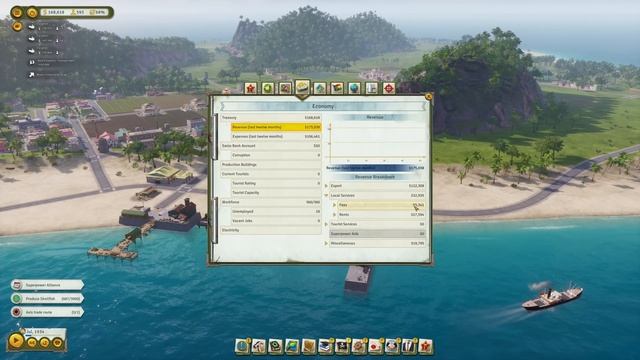Expand the Export revenue row

(x=326, y=186)
